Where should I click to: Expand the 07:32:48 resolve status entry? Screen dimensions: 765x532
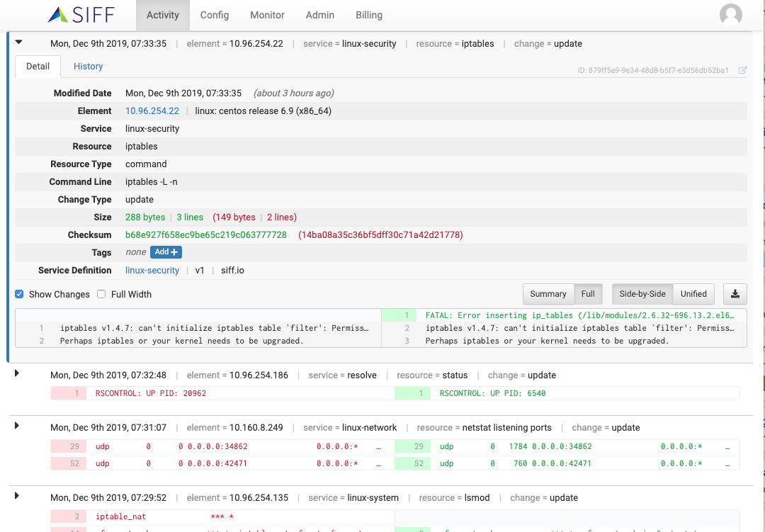[16, 373]
